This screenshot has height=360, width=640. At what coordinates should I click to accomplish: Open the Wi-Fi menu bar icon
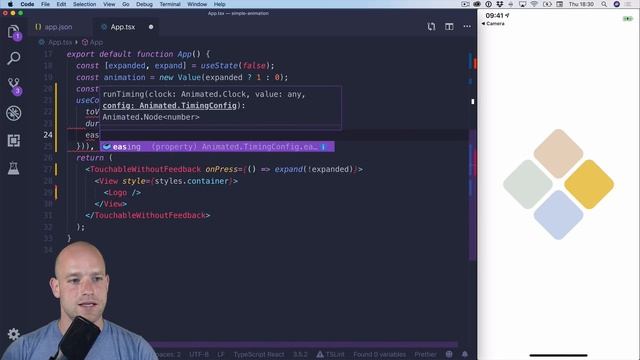[x=534, y=4]
